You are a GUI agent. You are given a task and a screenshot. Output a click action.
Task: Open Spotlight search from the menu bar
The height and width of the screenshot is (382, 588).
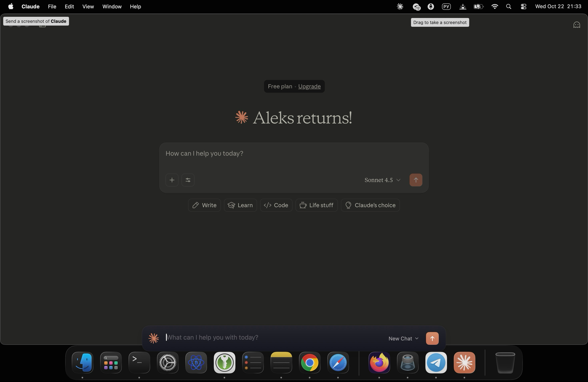click(508, 6)
